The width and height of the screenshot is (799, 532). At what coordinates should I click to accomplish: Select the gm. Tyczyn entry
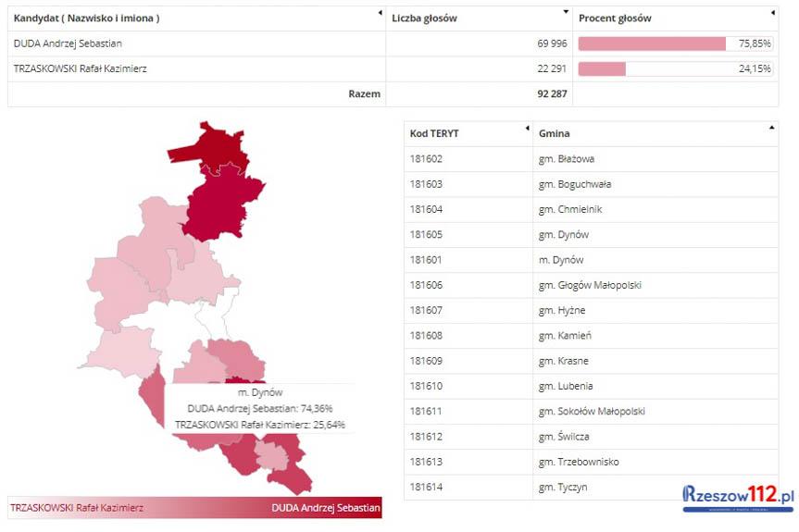coord(563,487)
